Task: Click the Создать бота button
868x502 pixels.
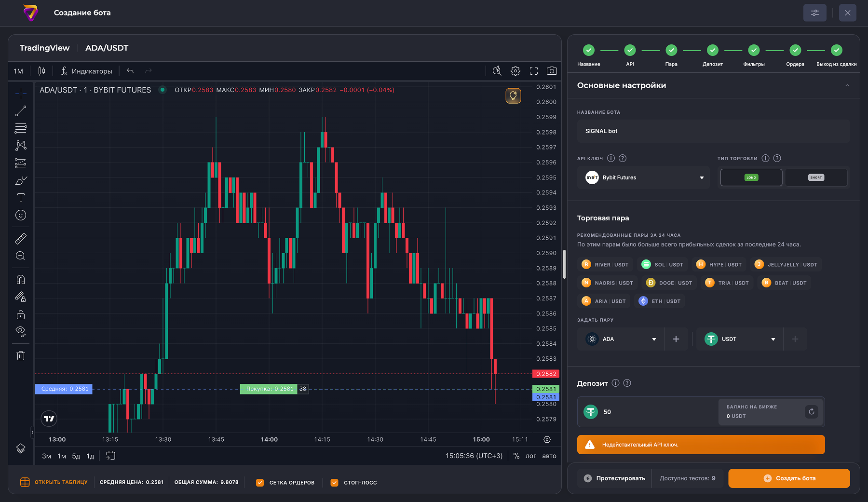Action: 789,478
